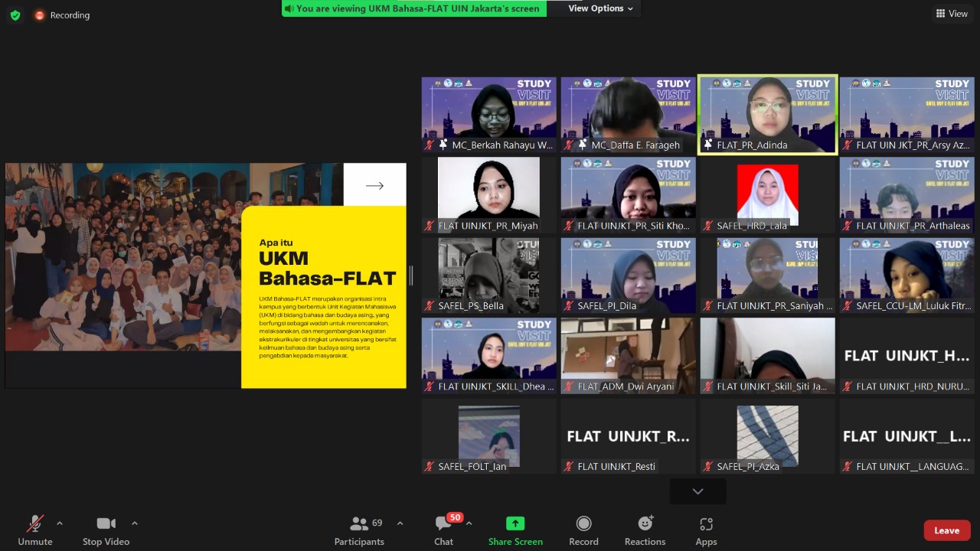Click the green encryption shield icon
Viewport: 980px width, 551px height.
[15, 15]
